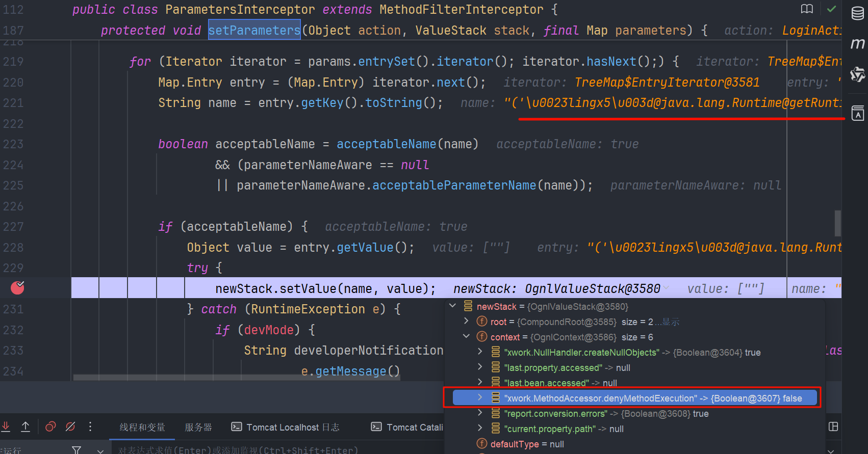This screenshot has height=454, width=868.
Task: Toggle Reader Mode book icon
Action: (807, 9)
